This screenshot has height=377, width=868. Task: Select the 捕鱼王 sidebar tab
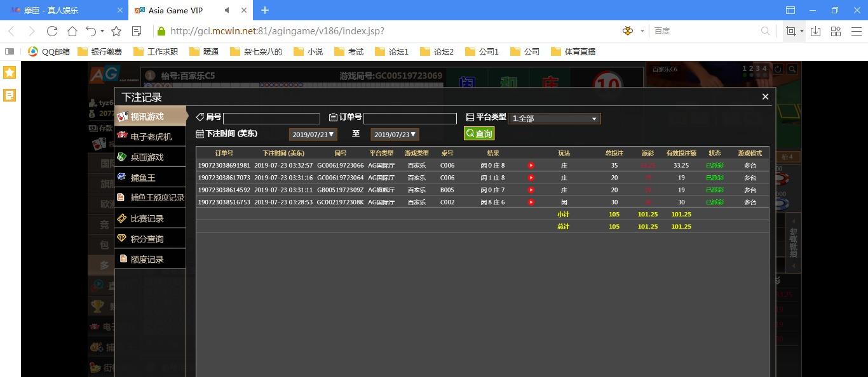(x=151, y=178)
